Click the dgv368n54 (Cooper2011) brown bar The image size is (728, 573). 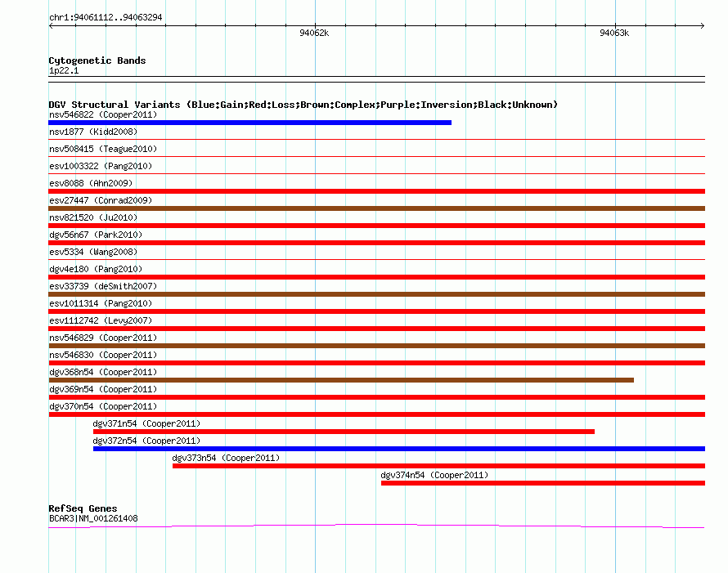[x=341, y=380]
